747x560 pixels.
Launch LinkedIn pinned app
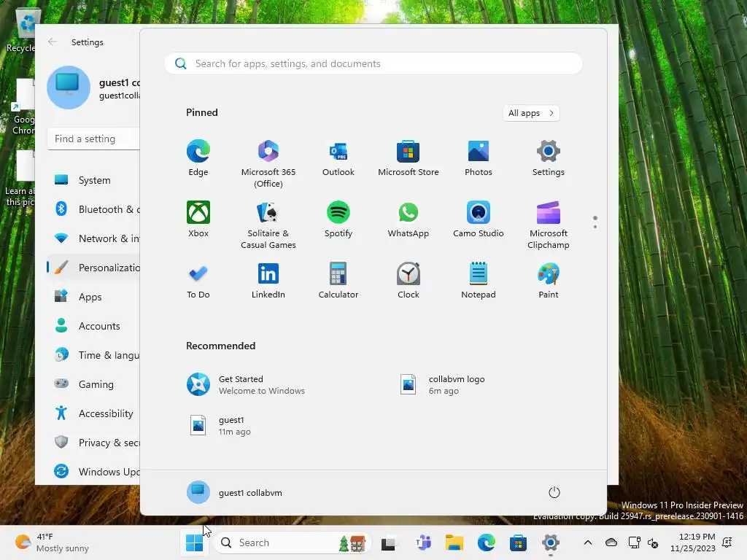tap(268, 281)
